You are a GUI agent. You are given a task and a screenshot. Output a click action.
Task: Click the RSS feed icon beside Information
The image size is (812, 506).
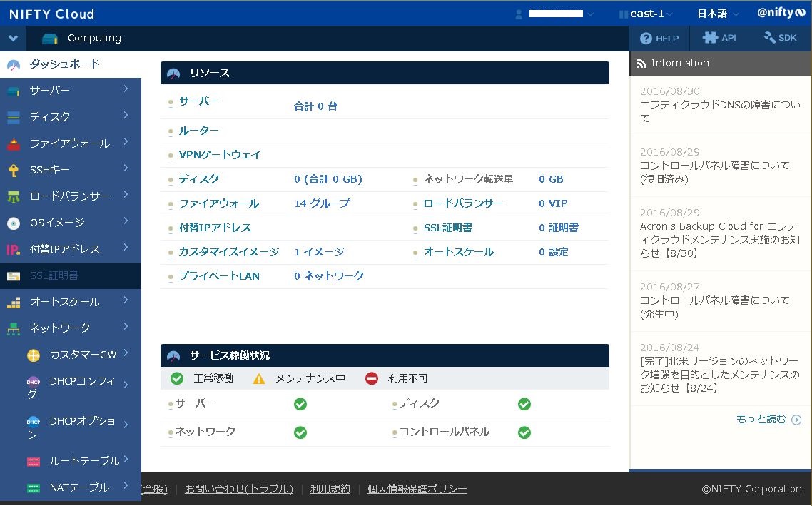coord(641,64)
